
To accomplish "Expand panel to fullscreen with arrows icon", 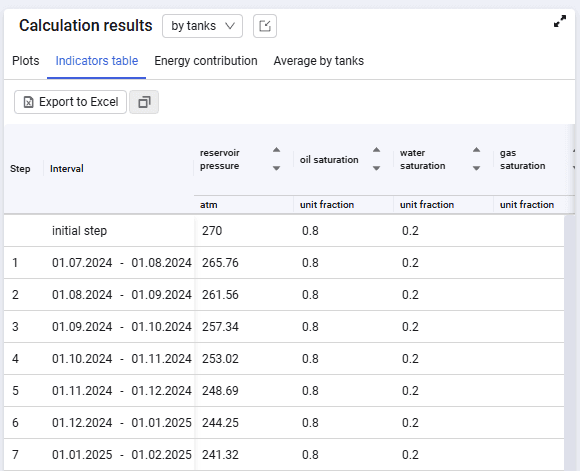I will coord(560,21).
